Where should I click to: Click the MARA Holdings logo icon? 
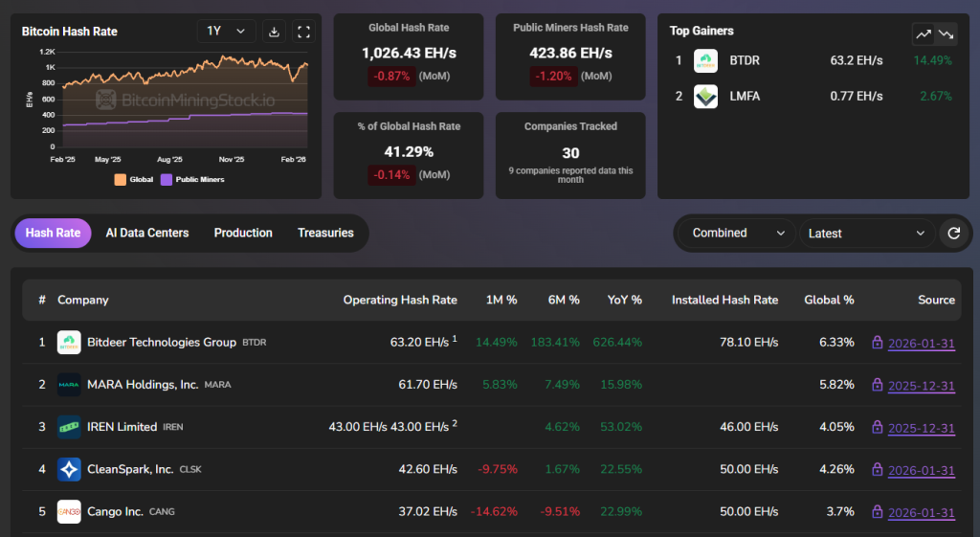[x=69, y=385]
